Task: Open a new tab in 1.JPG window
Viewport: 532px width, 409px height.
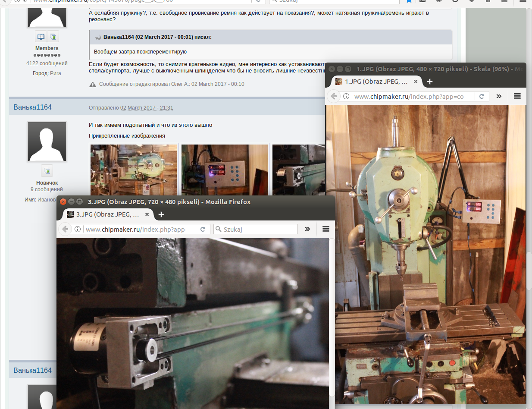Action: point(429,82)
